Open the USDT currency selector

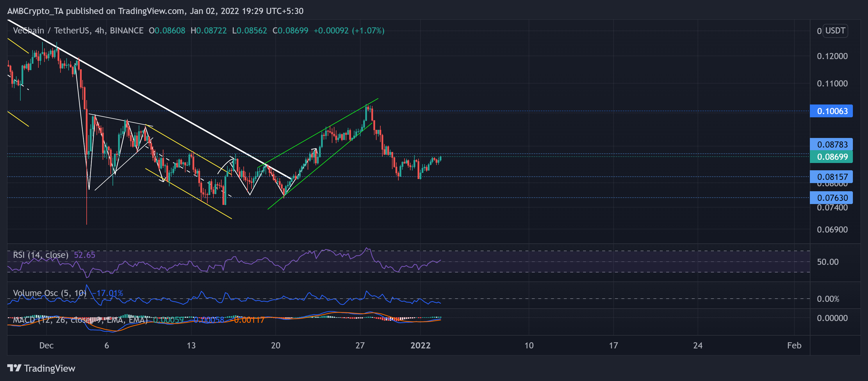[835, 31]
